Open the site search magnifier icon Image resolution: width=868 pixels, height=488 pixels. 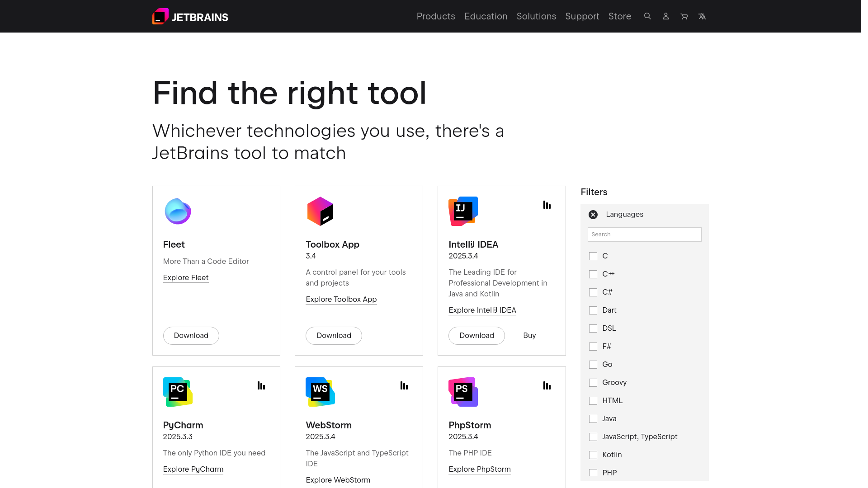point(647,16)
